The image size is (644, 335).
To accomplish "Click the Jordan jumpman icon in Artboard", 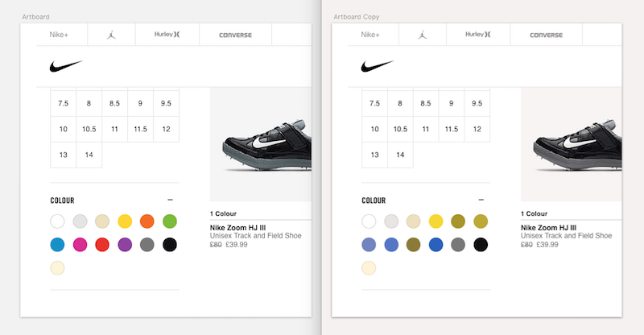I will (111, 35).
